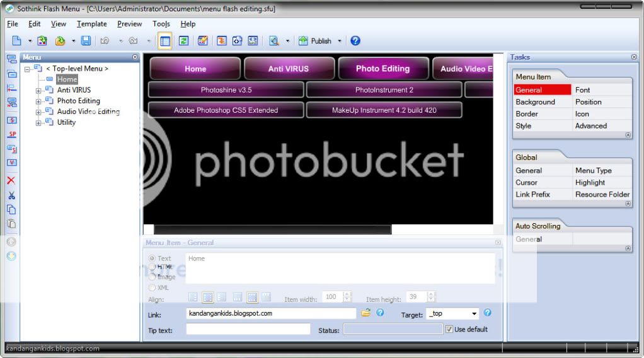Click the sidebar 'V' icon
The width and height of the screenshot is (644, 358).
tap(11, 163)
